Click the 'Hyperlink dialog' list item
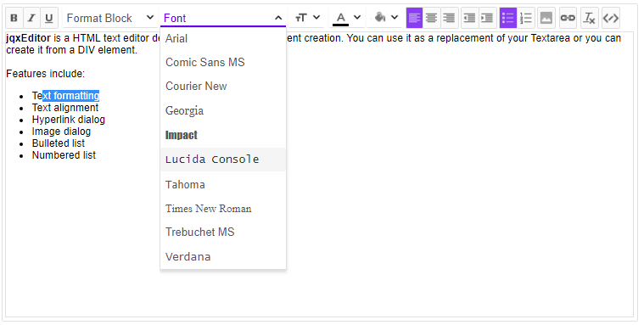Screen dimensions: 644x325 pyautogui.click(x=69, y=120)
